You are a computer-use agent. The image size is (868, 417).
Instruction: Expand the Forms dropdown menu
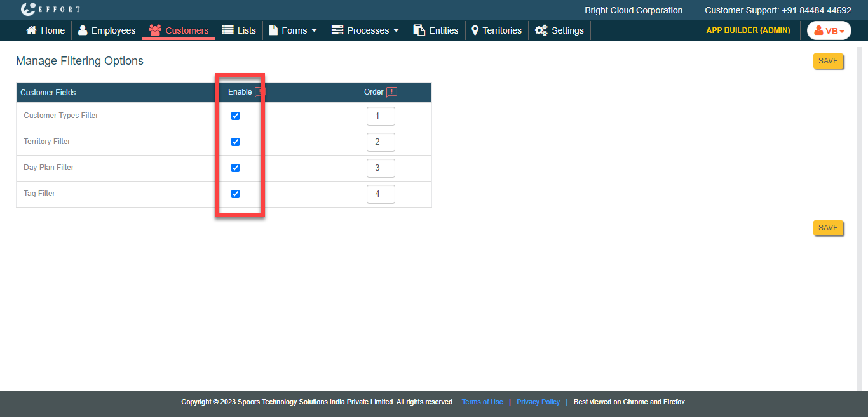coord(294,30)
